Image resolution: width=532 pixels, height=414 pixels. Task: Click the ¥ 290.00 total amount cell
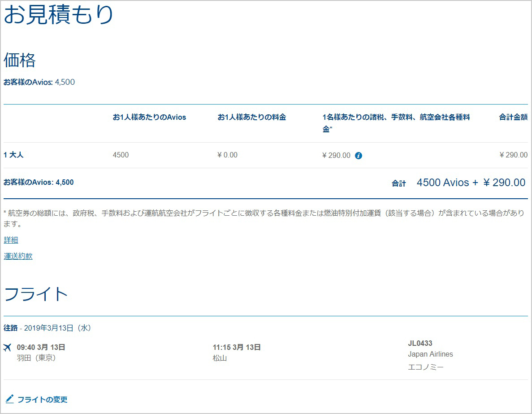513,155
